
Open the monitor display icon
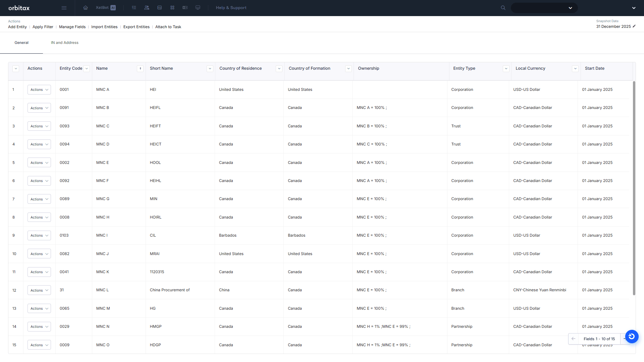198,8
